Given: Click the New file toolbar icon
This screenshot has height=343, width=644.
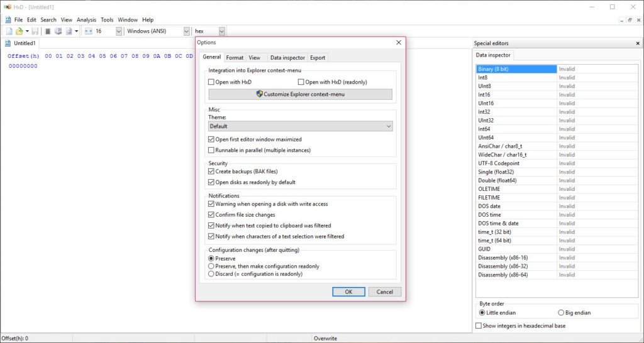Looking at the screenshot, I should click(x=9, y=31).
